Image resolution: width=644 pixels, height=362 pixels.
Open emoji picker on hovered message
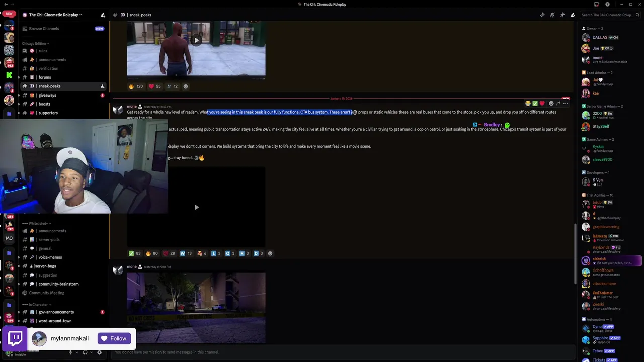[x=551, y=103]
